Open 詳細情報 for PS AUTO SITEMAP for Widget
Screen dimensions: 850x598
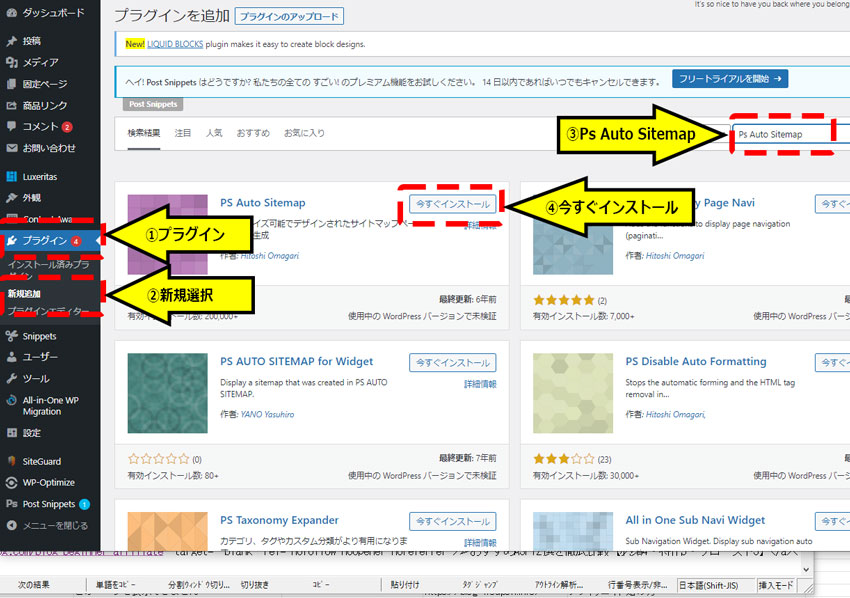click(480, 384)
